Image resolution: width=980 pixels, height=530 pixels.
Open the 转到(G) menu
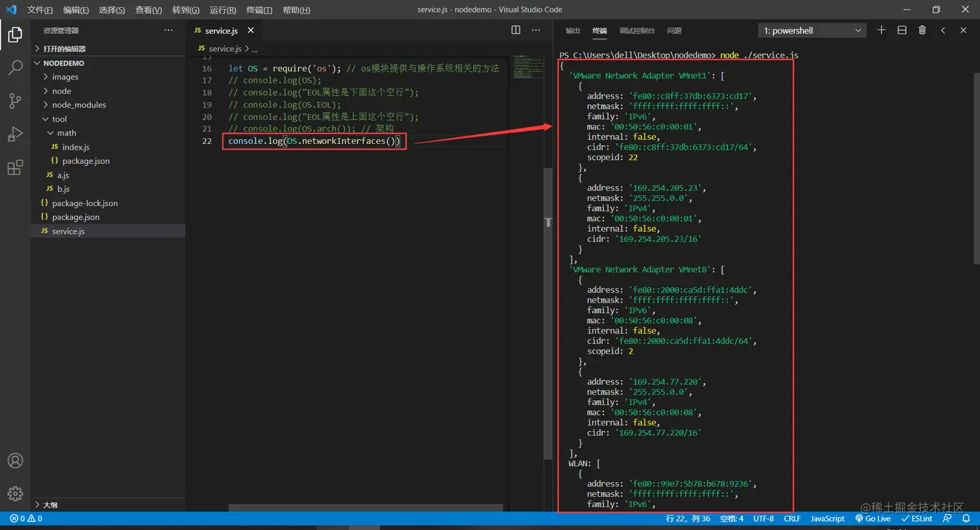186,10
